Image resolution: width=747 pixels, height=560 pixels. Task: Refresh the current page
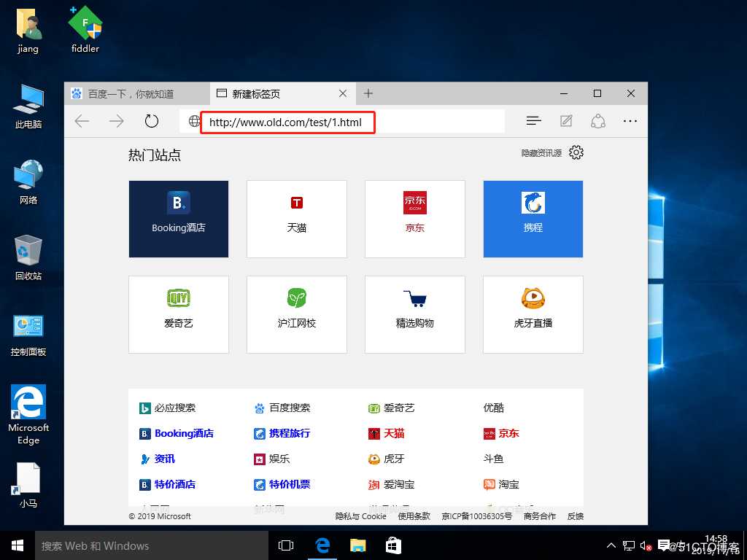click(x=152, y=122)
